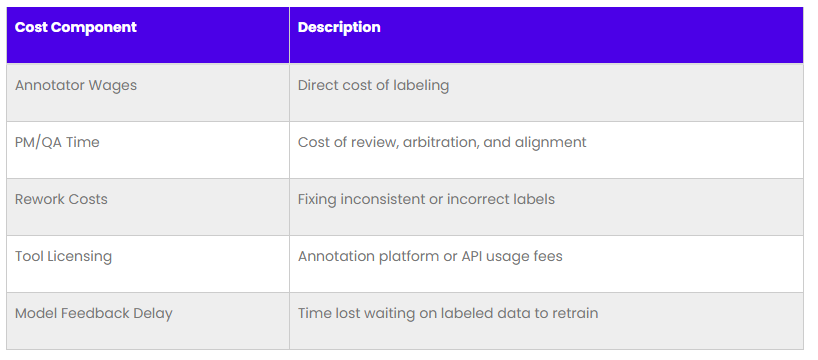Click the PM/QA Time cell
Image resolution: width=818 pixels, height=360 pixels.
tap(148, 150)
